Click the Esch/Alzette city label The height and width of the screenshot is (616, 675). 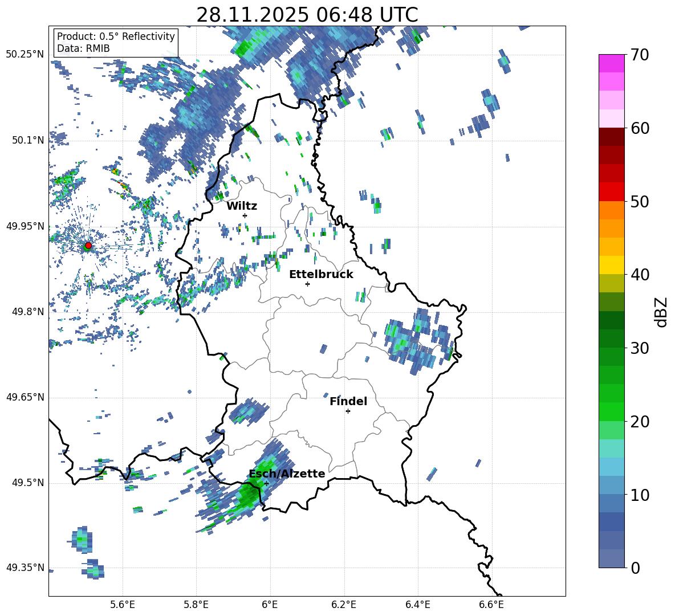click(x=287, y=474)
